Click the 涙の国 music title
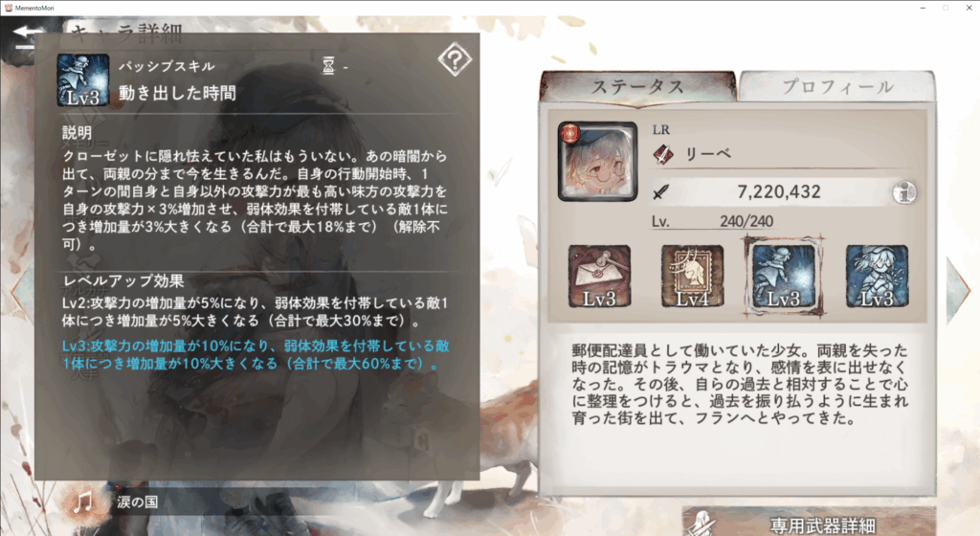Screen dimensions: 980x536 tap(138, 502)
